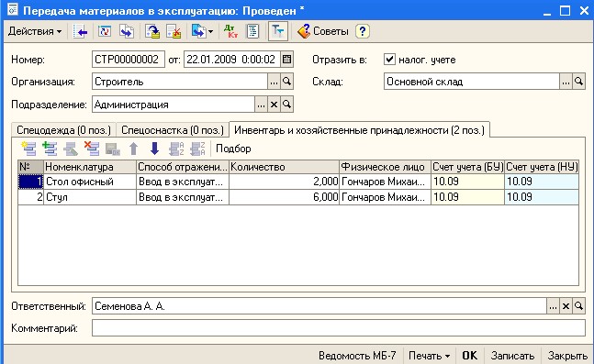Open Подразделение record with magnifier icon
This screenshot has height=364, width=594.
point(286,105)
